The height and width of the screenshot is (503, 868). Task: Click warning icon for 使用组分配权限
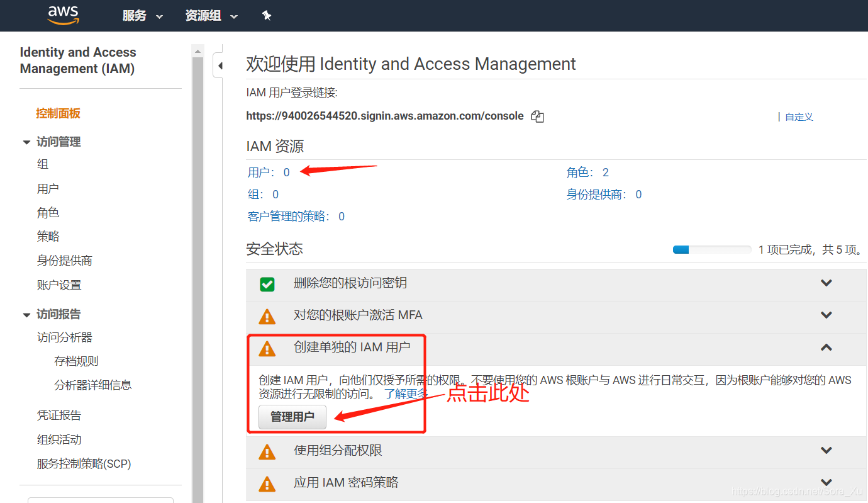[267, 451]
